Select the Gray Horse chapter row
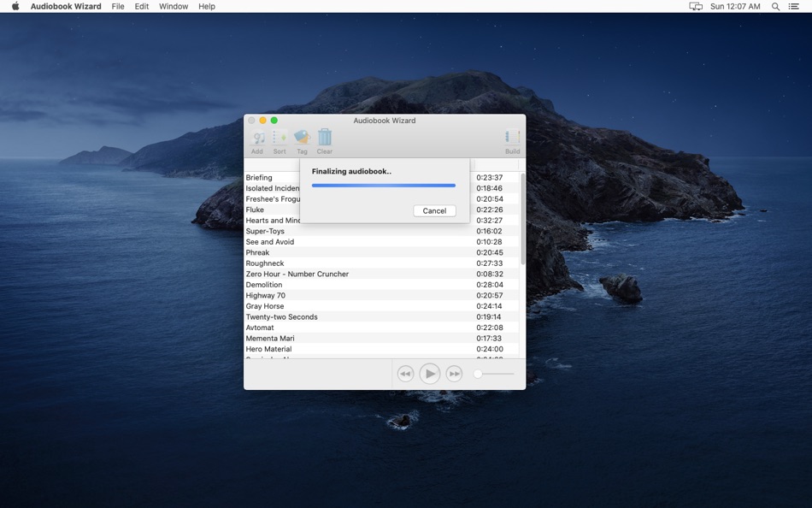This screenshot has width=812, height=508. click(382, 306)
